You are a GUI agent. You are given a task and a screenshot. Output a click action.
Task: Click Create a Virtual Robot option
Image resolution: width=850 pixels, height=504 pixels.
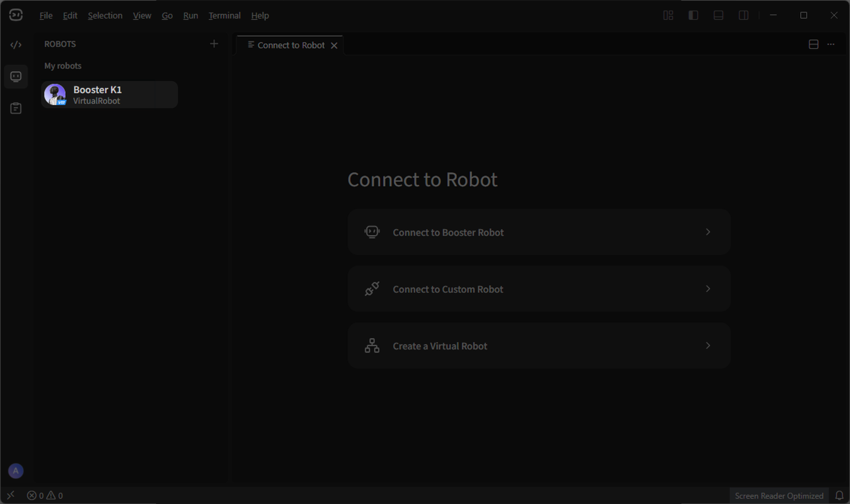tap(539, 345)
